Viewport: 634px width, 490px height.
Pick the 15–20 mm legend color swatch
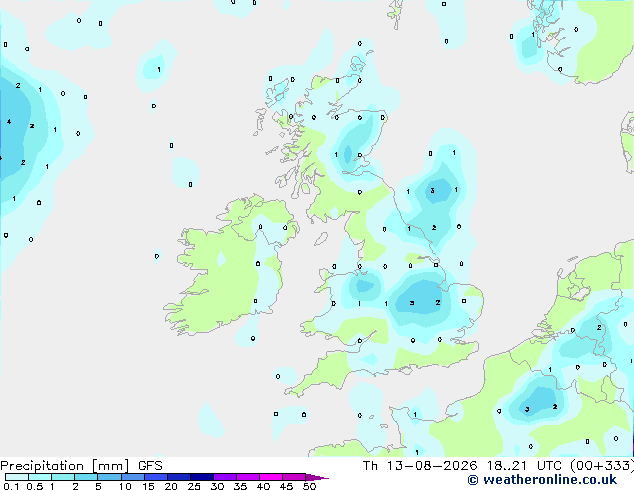(x=155, y=477)
